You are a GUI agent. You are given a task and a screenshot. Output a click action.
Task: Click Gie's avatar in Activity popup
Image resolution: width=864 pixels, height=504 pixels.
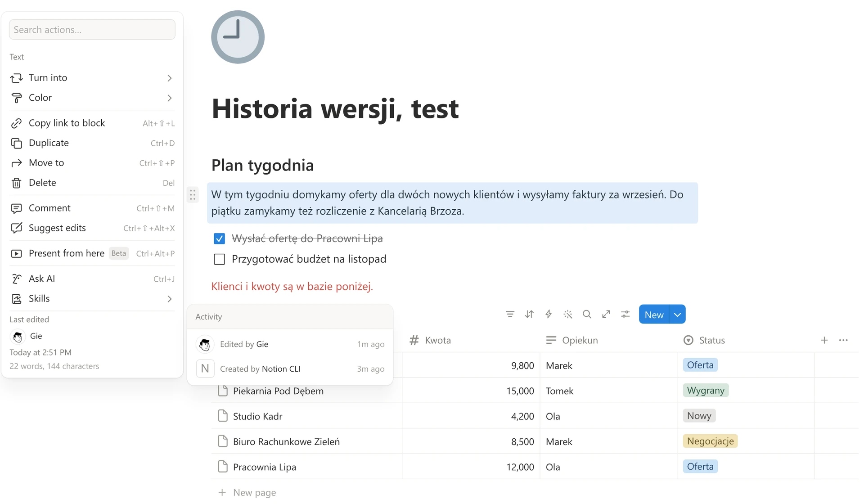pos(205,344)
